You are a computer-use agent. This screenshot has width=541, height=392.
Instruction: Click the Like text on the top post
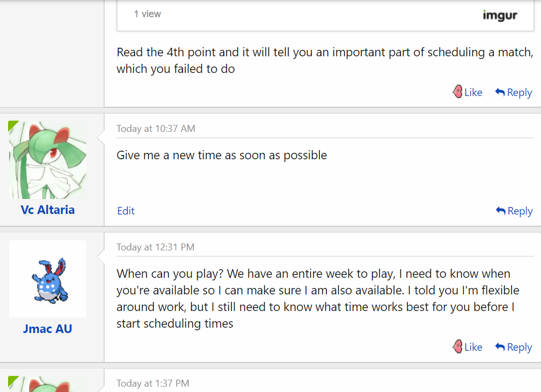point(473,92)
